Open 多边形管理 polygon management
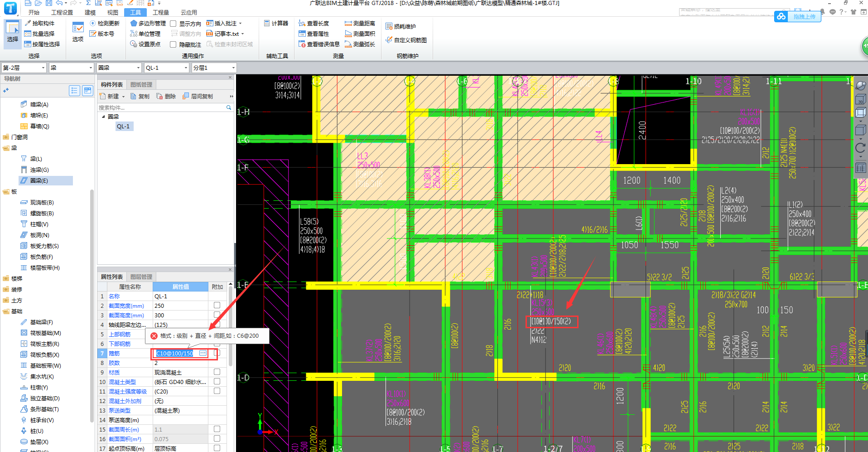This screenshot has width=868, height=452. 148,23
